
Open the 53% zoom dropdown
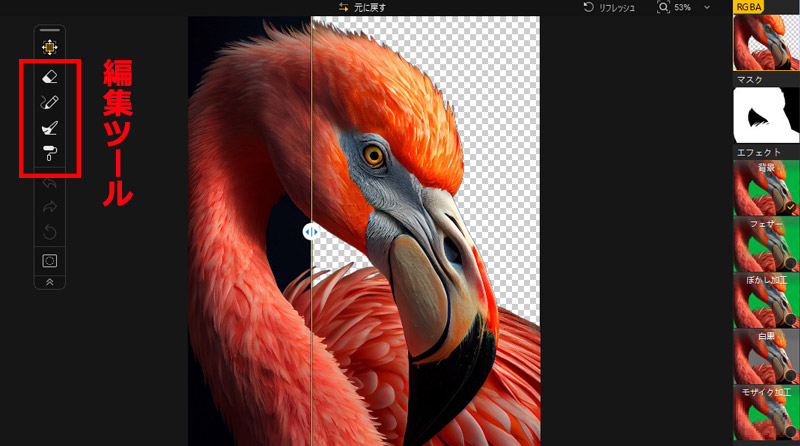pyautogui.click(x=707, y=7)
